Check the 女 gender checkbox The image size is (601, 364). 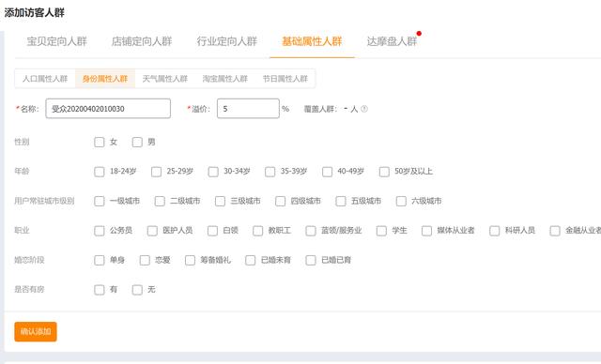point(100,142)
